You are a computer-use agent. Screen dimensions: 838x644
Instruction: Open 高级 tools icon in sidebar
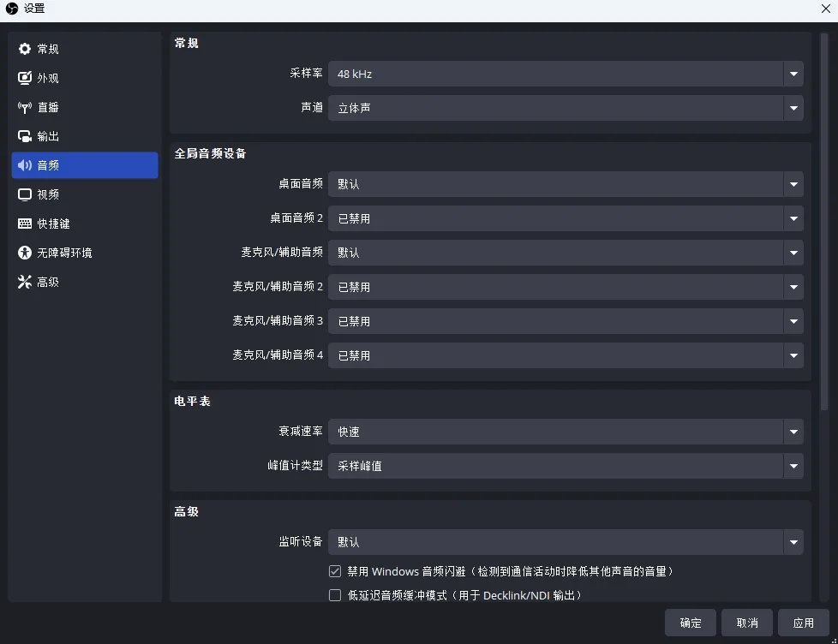[x=25, y=282]
